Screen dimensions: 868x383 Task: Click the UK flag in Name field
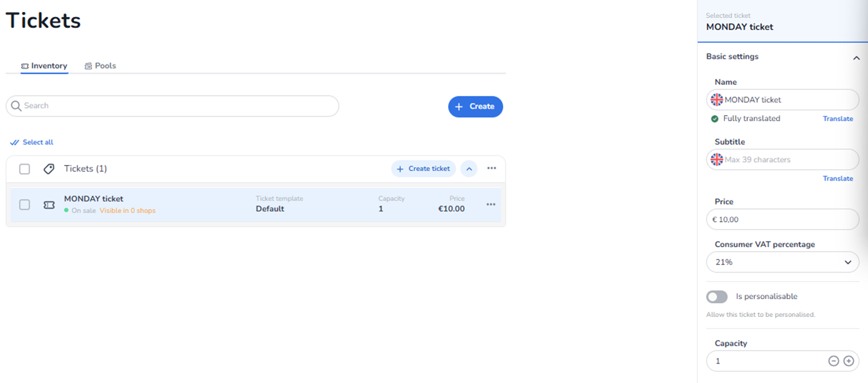(x=717, y=100)
